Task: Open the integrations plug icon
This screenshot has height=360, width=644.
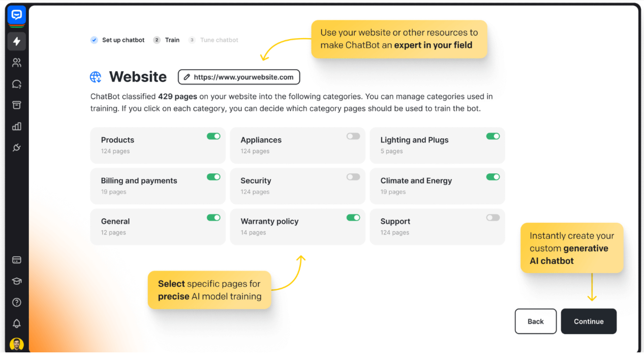Action: pyautogui.click(x=16, y=147)
